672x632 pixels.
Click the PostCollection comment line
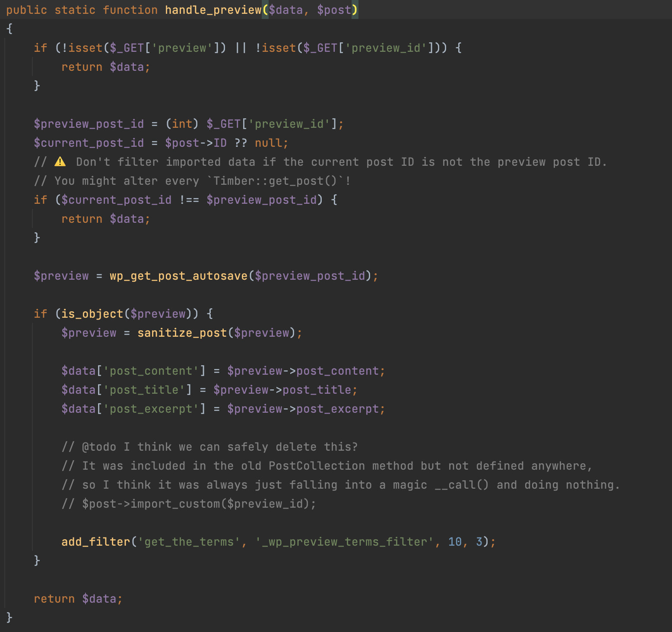coord(327,466)
